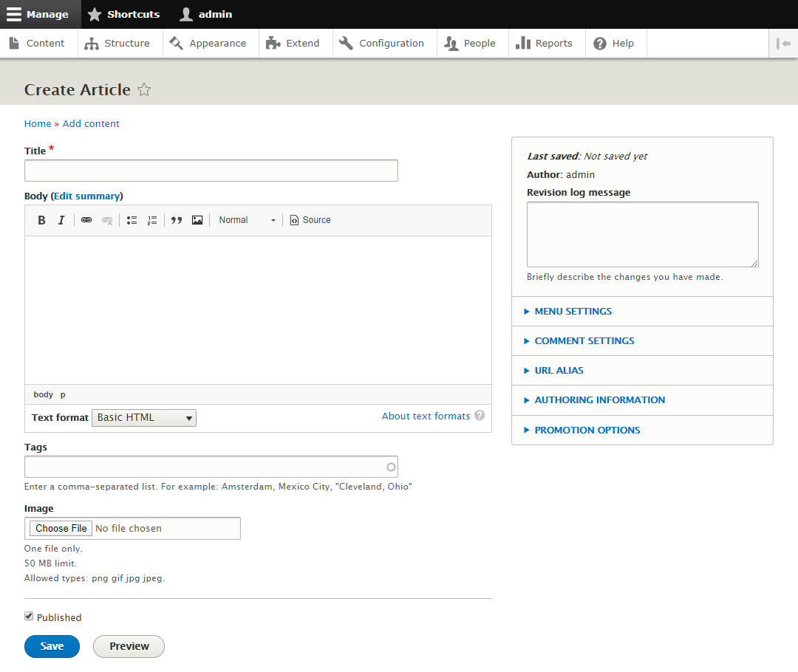Focus the Title input field

point(211,171)
